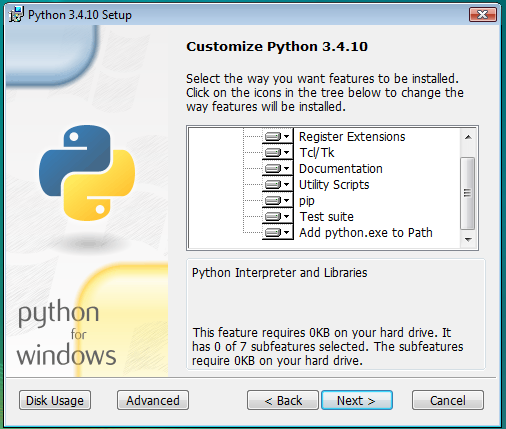The height and width of the screenshot is (429, 506).
Task: Click the feature list scrollbar thumb
Action: (x=468, y=193)
